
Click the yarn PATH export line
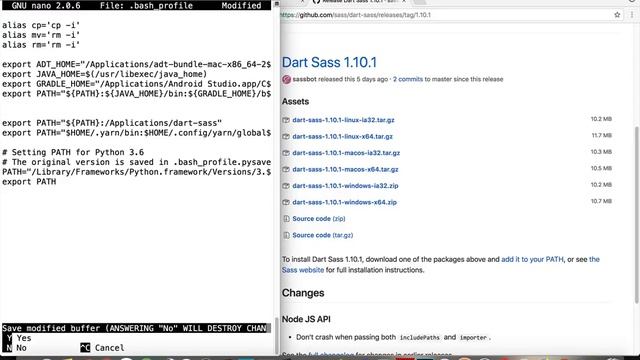(x=136, y=133)
